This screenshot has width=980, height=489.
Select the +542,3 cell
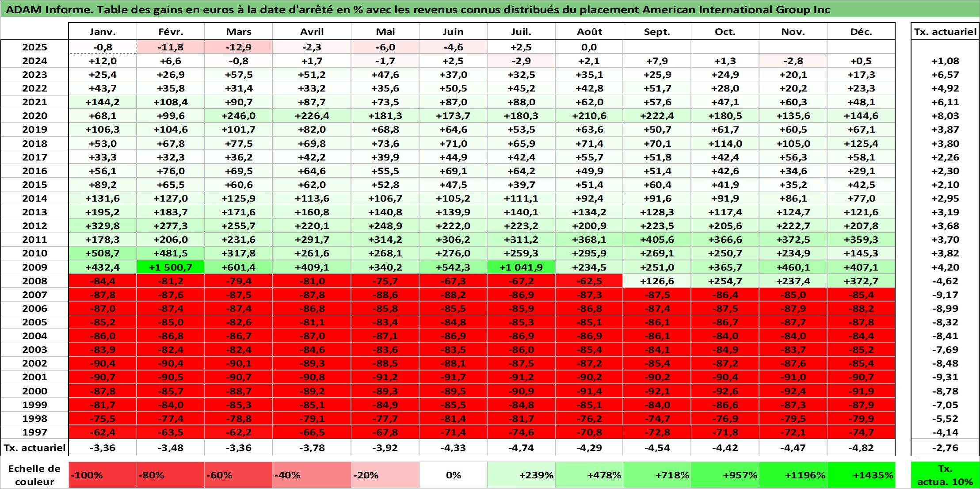click(453, 267)
